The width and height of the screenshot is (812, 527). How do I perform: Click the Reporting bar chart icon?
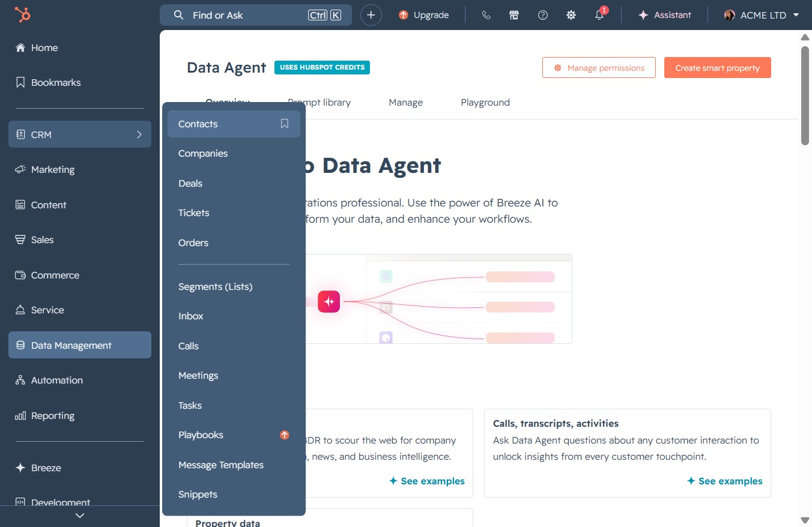[x=20, y=415]
